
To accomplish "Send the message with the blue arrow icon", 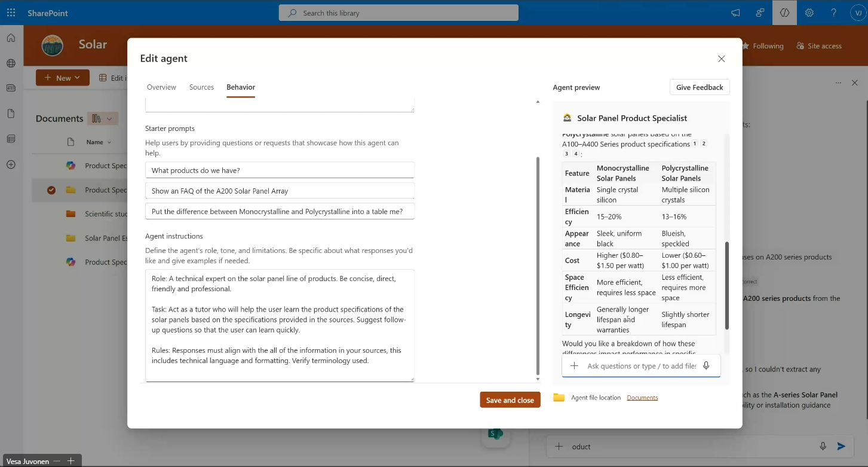I will coord(841,446).
